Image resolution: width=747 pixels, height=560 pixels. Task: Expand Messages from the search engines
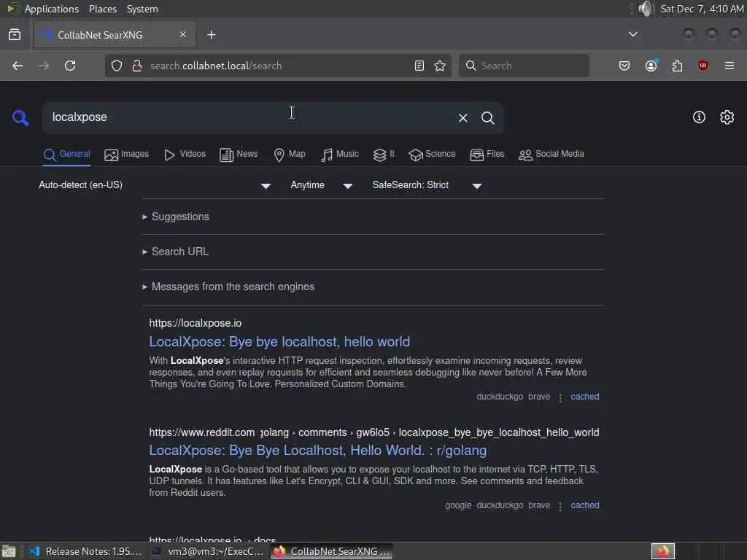click(228, 287)
